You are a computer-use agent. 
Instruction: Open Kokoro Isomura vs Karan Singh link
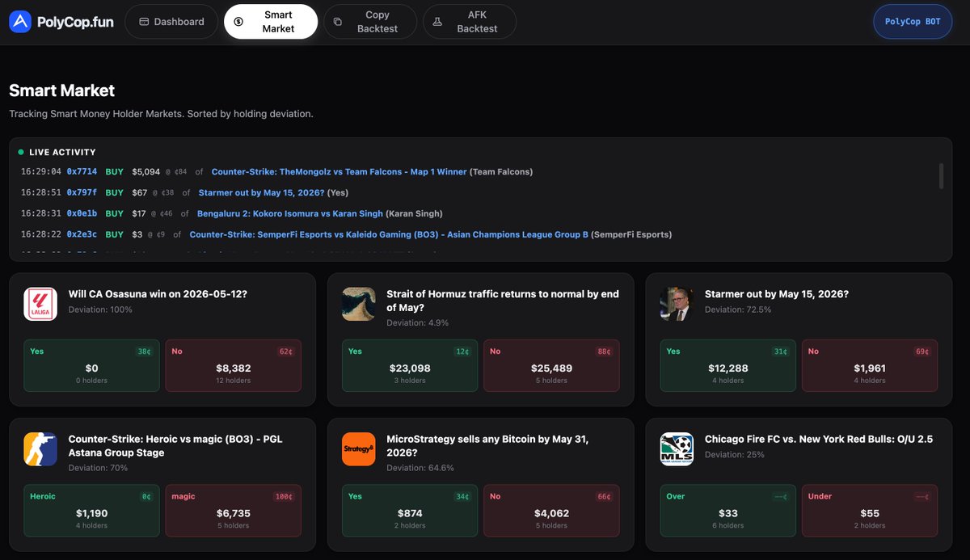289,213
